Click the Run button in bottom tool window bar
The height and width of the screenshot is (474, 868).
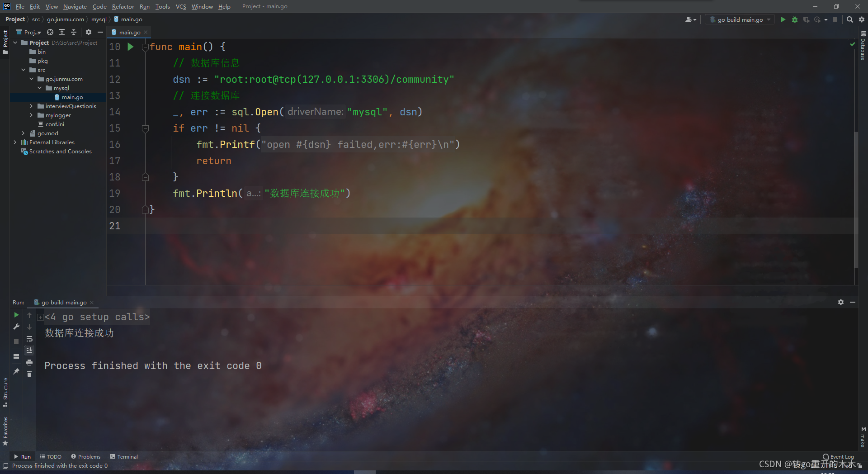pos(22,456)
